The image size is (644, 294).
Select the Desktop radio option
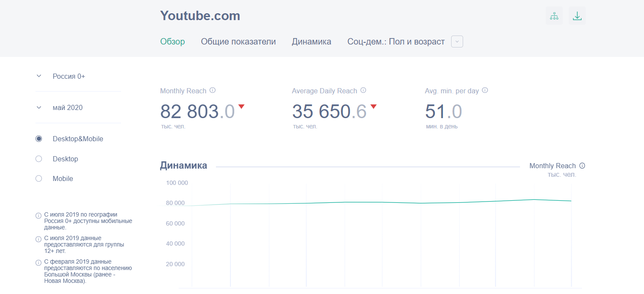click(39, 159)
